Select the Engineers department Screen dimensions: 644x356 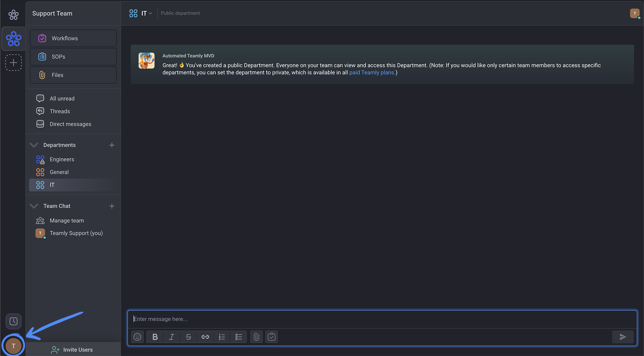click(x=73, y=159)
